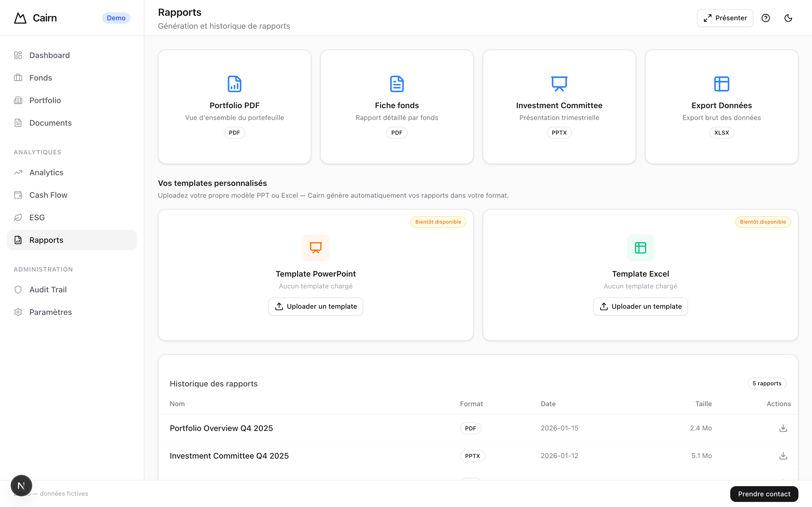Click the orange Template PowerPoint icon

click(315, 248)
